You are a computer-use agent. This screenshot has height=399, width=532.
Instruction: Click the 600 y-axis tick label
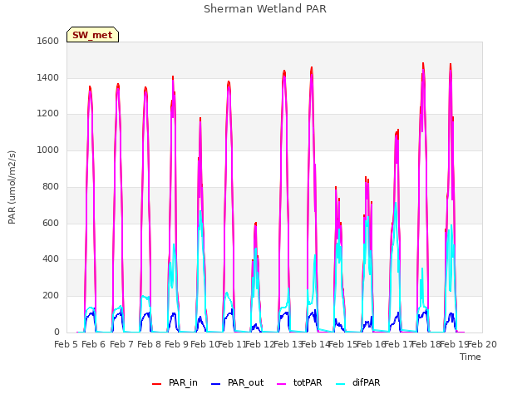tap(51, 223)
